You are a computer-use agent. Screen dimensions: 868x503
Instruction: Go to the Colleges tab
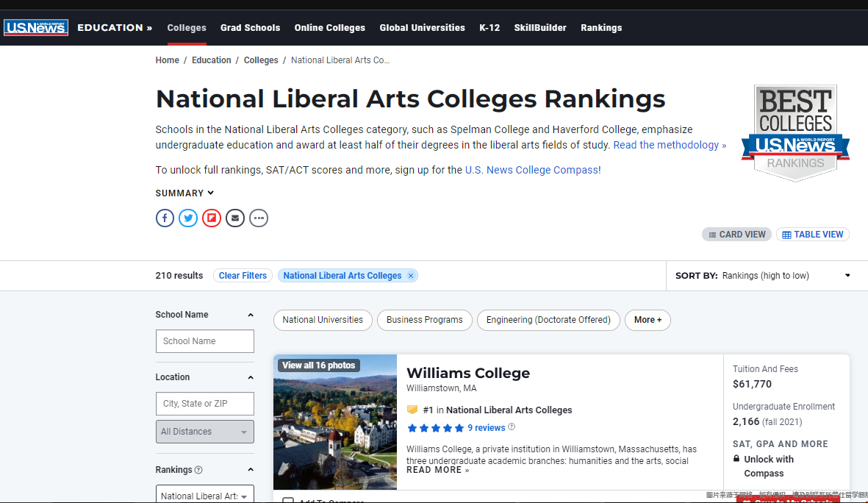[x=187, y=28]
